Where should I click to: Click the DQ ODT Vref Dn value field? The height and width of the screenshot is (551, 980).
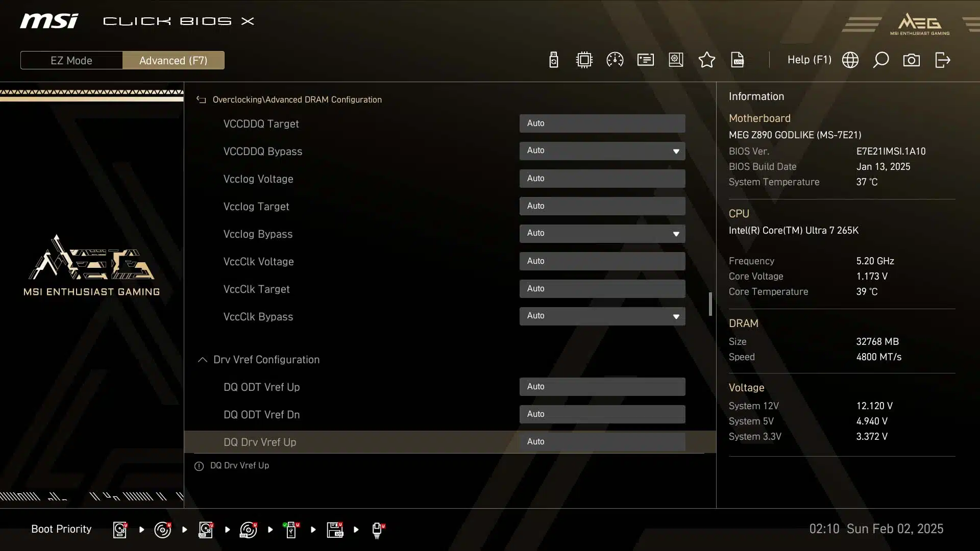(602, 414)
